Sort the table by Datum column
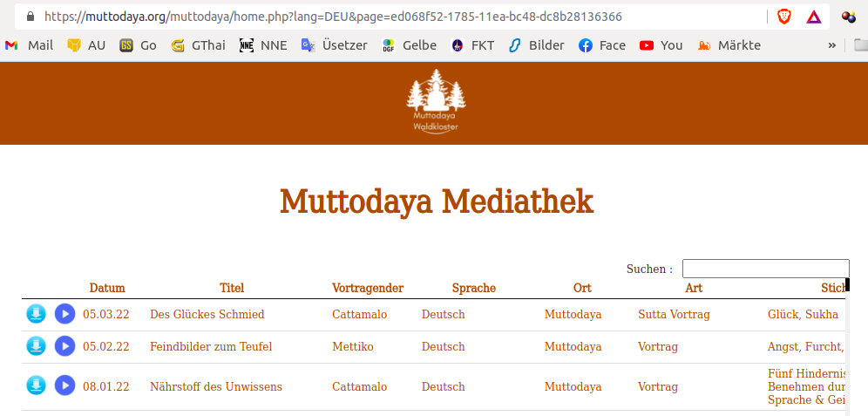Screen dimensions: 868x416 pyautogui.click(x=107, y=288)
